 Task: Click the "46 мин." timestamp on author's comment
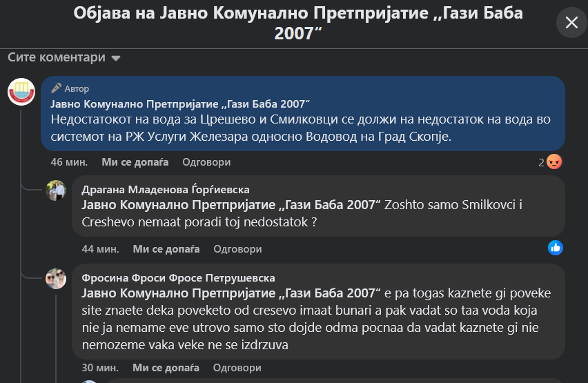coord(69,162)
